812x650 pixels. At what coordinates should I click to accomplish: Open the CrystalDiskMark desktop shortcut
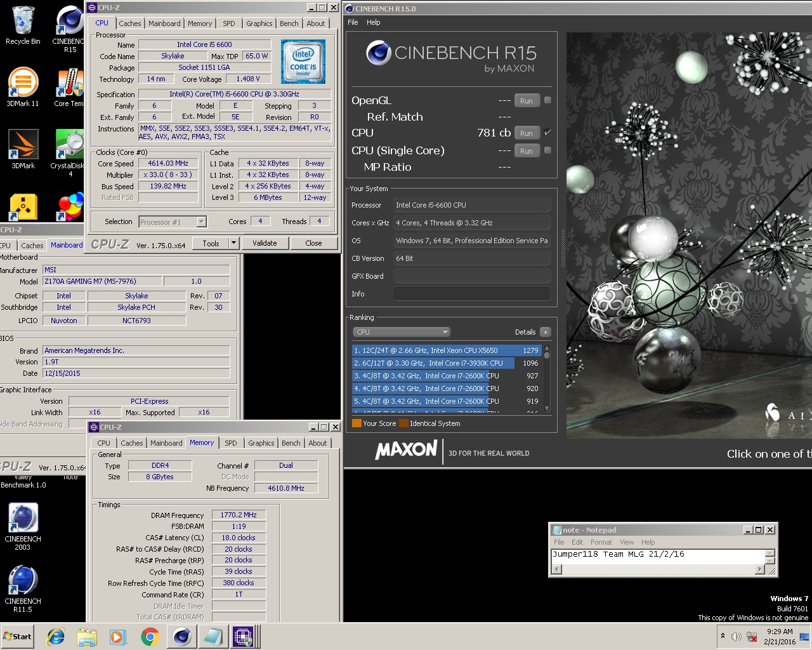pyautogui.click(x=69, y=152)
